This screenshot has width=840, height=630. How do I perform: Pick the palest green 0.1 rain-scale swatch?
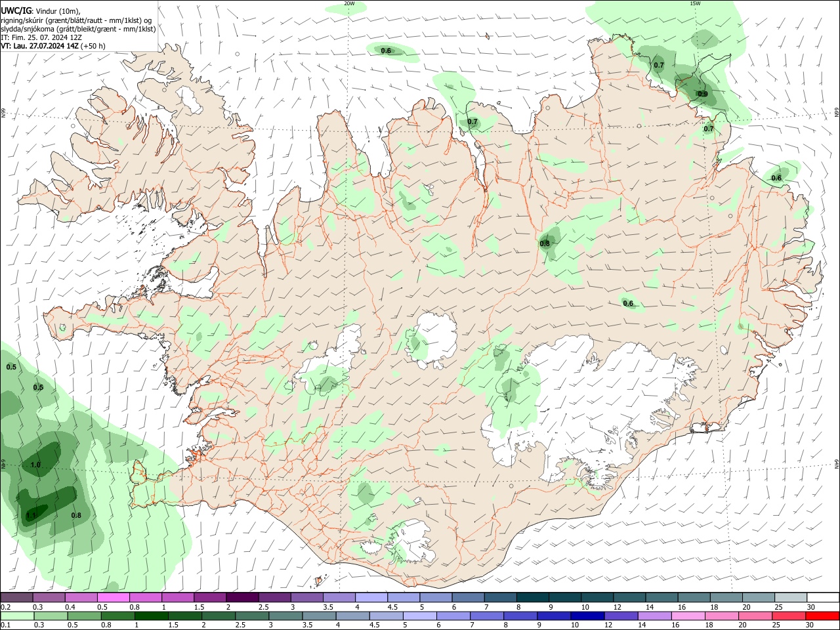tap(16, 616)
